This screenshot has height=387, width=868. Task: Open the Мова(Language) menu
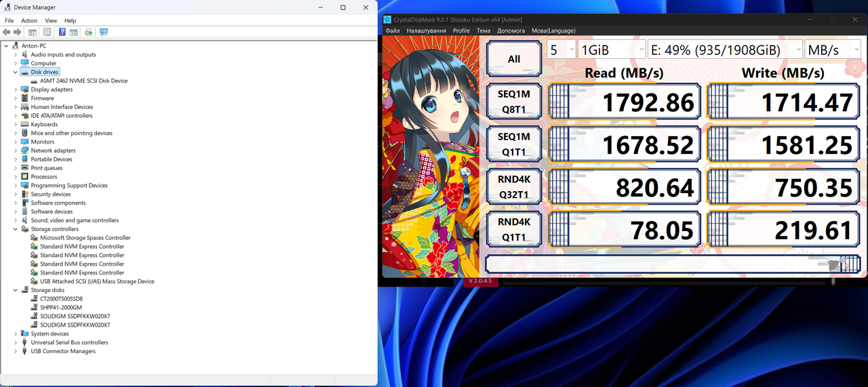pos(553,30)
